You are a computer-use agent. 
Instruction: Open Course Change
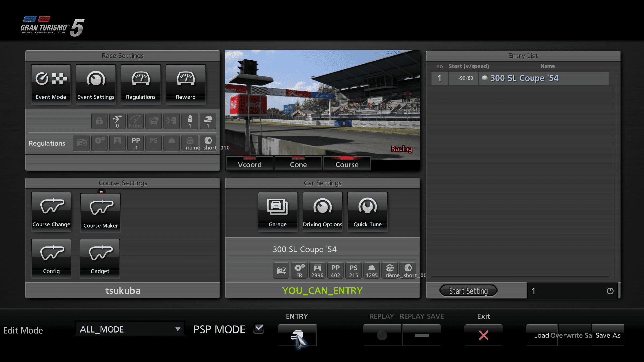[51, 212]
